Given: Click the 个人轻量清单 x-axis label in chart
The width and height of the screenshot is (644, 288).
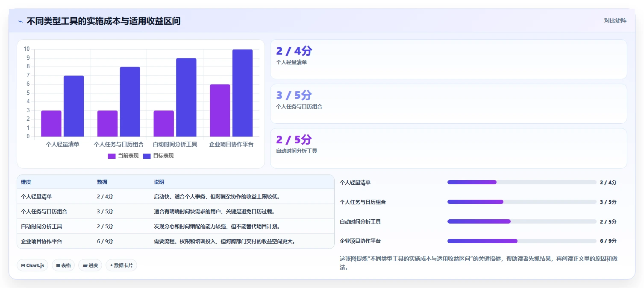Looking at the screenshot, I should point(62,145).
